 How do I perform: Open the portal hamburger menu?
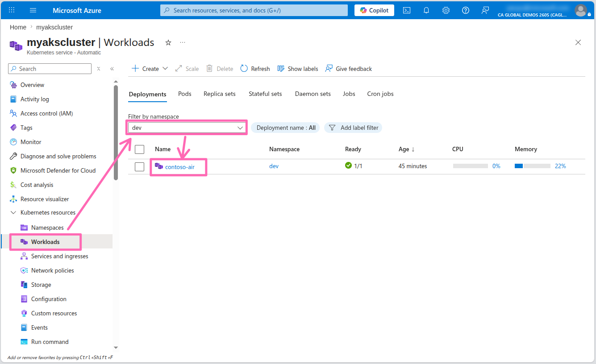point(33,10)
